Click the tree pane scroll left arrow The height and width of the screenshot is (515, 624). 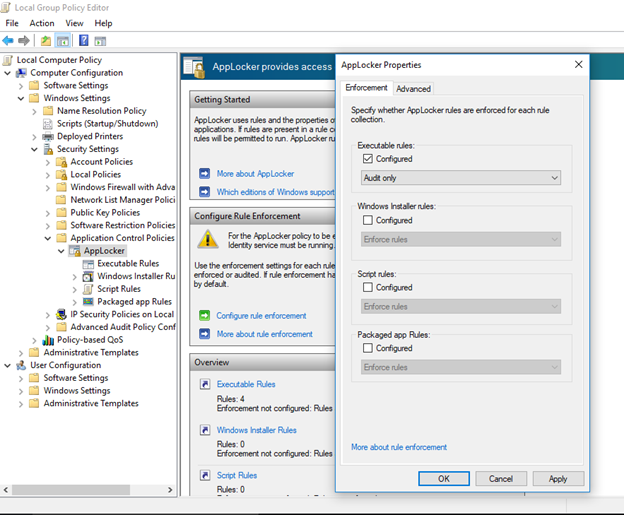point(6,490)
